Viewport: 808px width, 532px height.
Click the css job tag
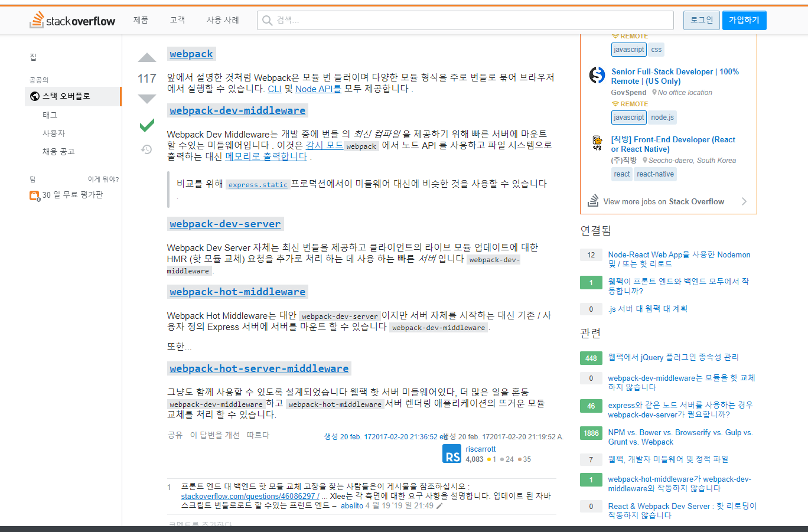657,50
